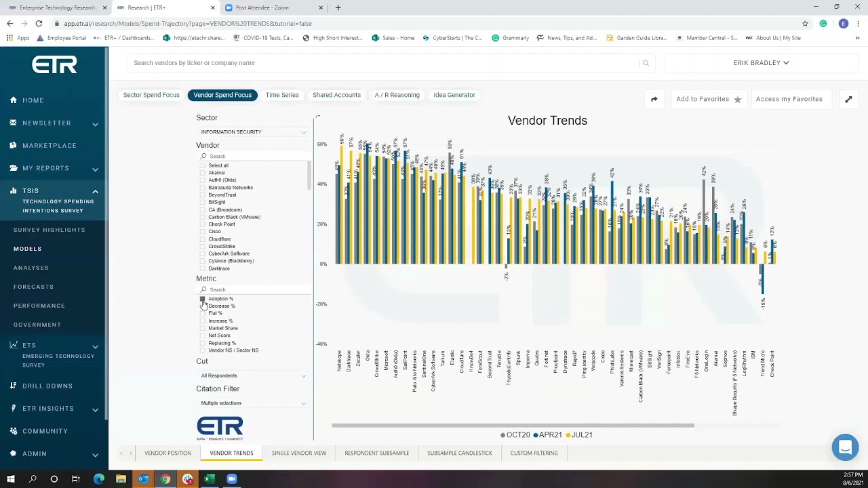868x488 pixels.
Task: Expand the chart to full screen
Action: [x=848, y=99]
